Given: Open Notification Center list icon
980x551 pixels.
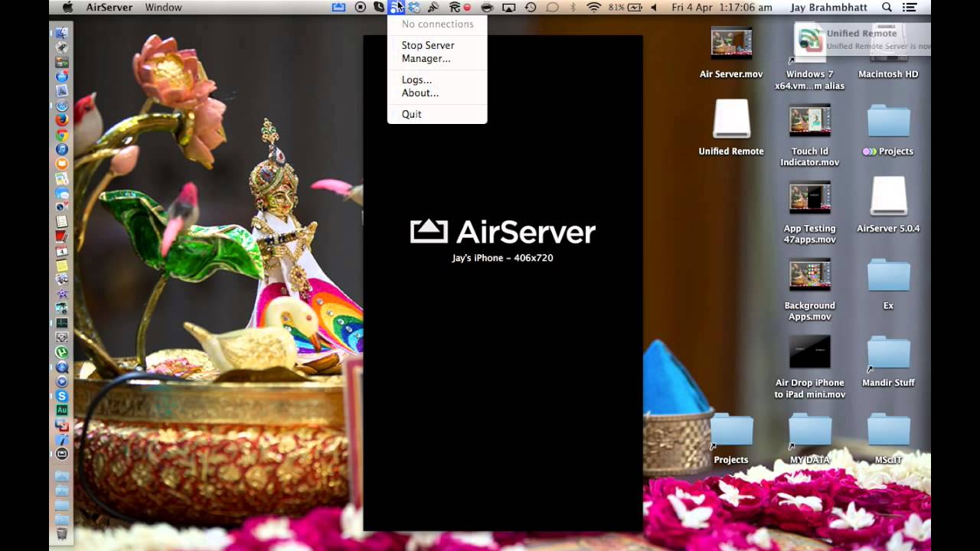Looking at the screenshot, I should click(x=910, y=7).
